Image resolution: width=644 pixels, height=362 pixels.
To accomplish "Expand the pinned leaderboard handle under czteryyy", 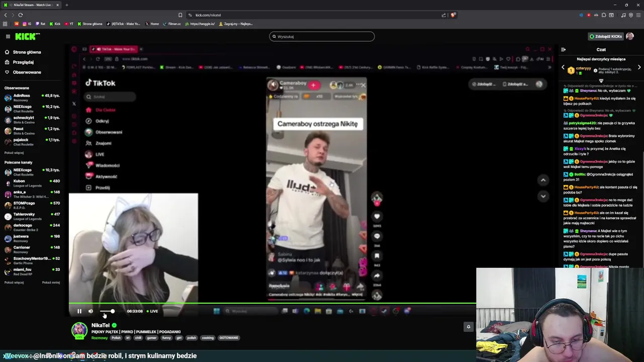I will tap(601, 80).
